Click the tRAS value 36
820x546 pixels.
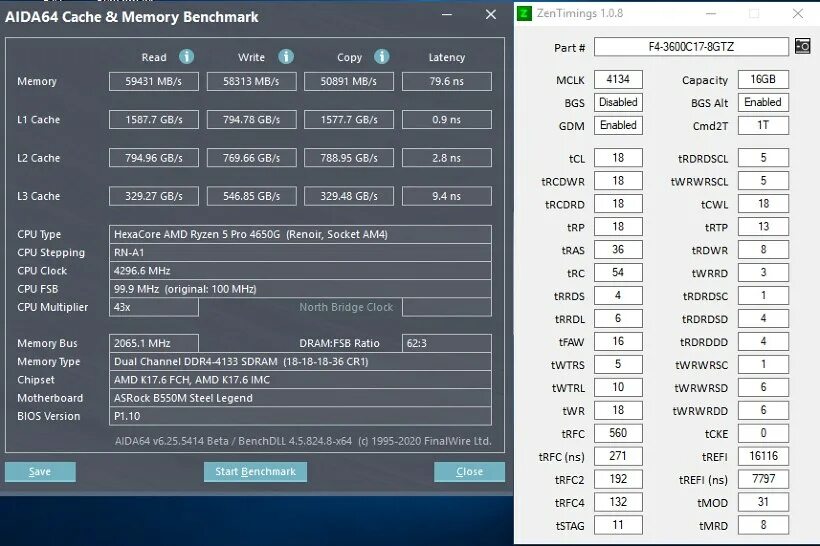click(x=618, y=250)
